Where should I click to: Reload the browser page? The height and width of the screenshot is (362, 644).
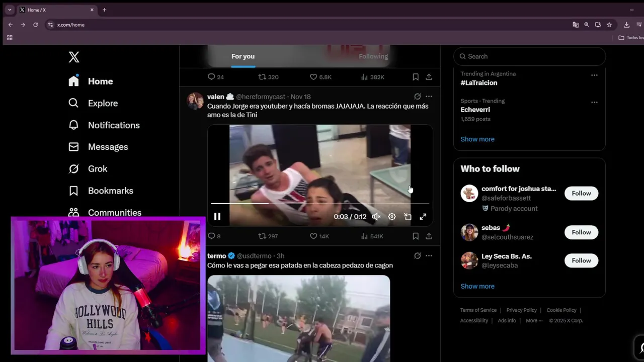click(35, 25)
